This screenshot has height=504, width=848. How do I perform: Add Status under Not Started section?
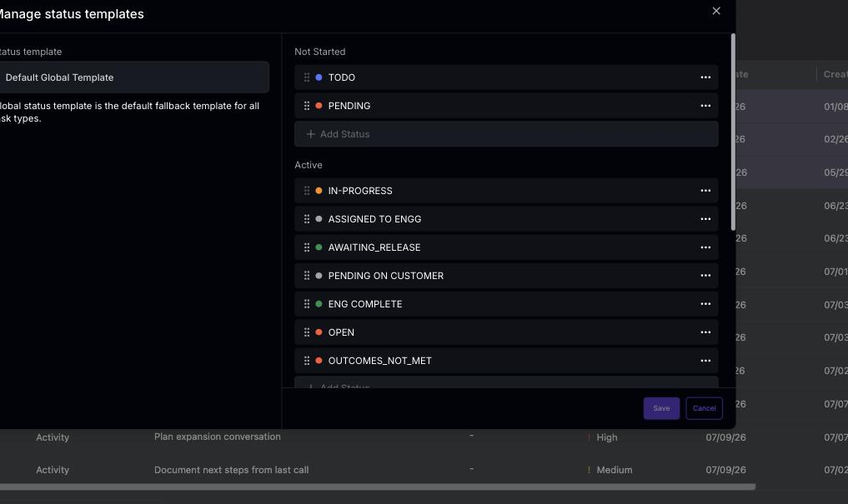coord(506,134)
